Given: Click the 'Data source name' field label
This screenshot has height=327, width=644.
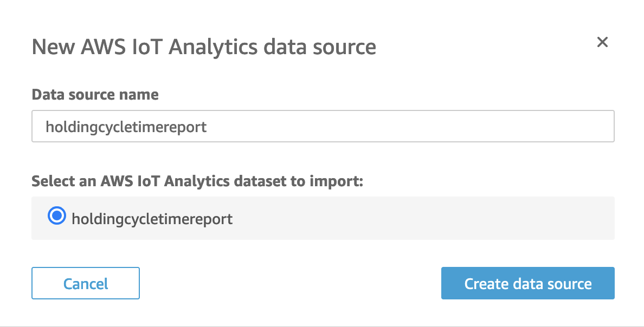Looking at the screenshot, I should 95,95.
